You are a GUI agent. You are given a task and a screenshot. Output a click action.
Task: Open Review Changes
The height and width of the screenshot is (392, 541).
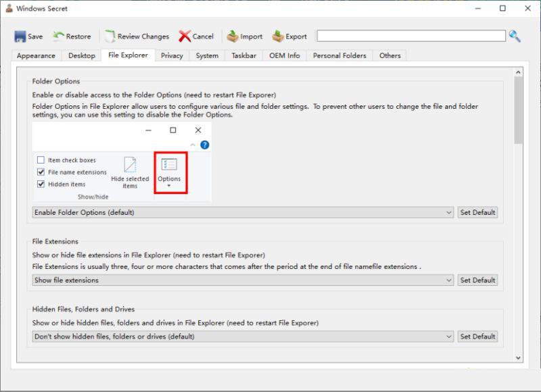pyautogui.click(x=137, y=36)
